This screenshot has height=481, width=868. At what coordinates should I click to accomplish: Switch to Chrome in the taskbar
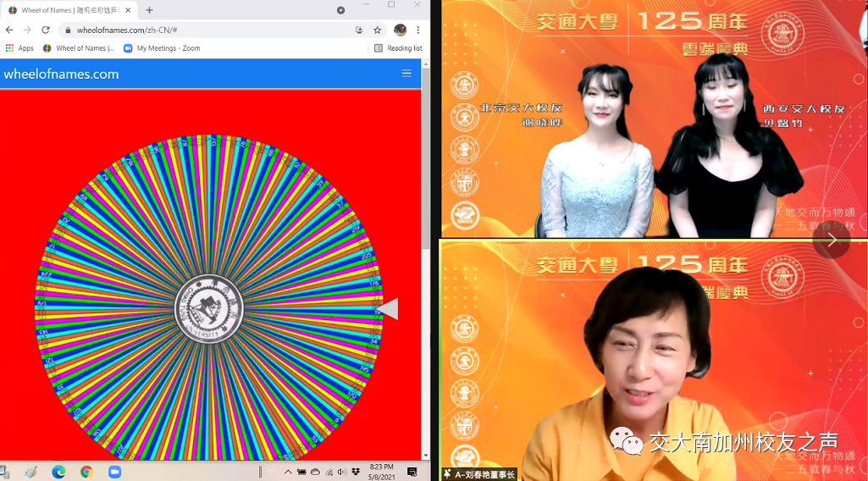(86, 472)
